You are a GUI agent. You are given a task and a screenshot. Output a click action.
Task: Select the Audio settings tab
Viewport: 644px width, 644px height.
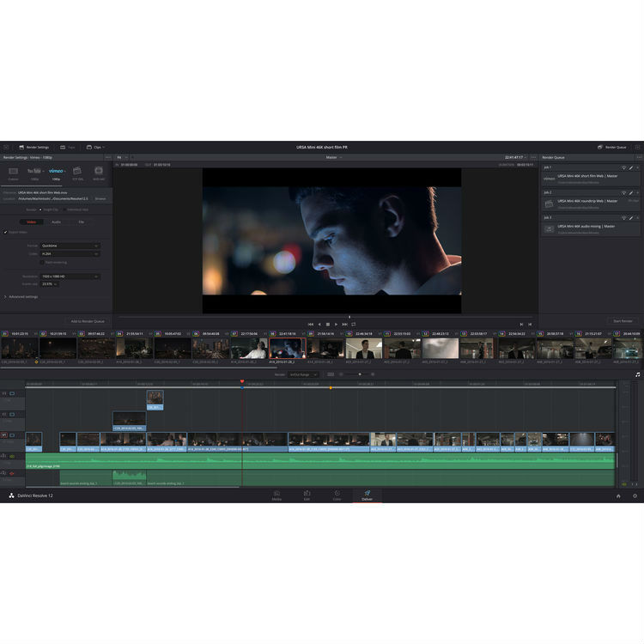coord(57,222)
